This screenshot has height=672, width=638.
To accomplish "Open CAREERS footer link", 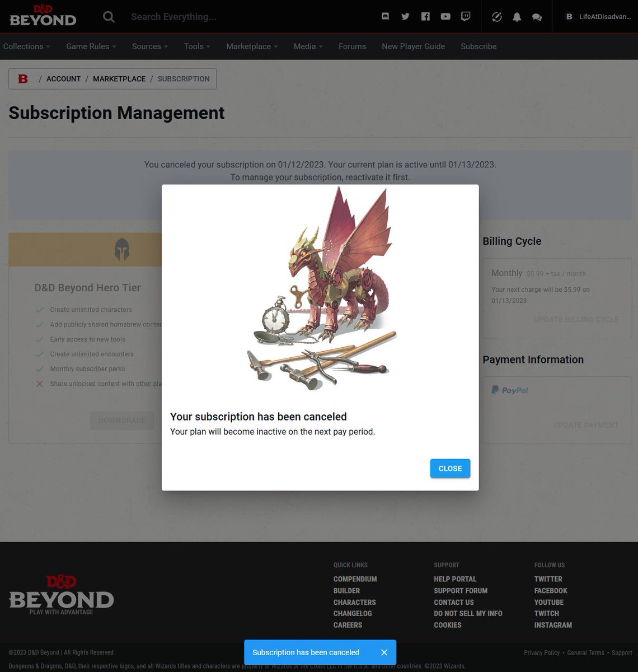I will (x=348, y=625).
